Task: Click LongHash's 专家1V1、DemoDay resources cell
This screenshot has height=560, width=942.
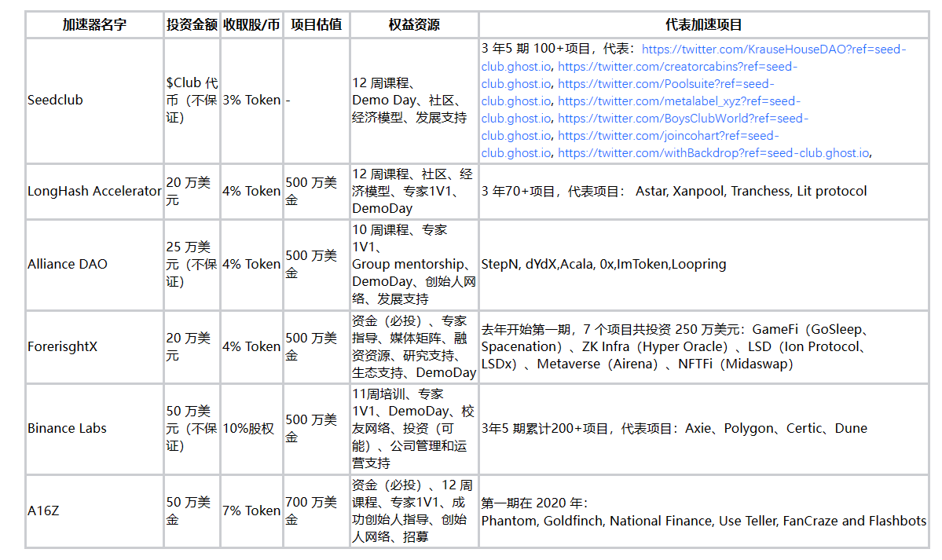Action: pyautogui.click(x=414, y=191)
